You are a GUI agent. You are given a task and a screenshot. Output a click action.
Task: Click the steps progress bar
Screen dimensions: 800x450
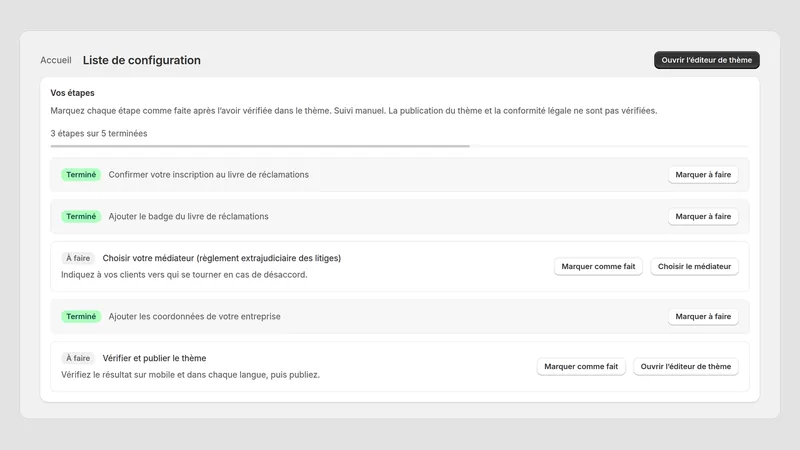coord(399,146)
